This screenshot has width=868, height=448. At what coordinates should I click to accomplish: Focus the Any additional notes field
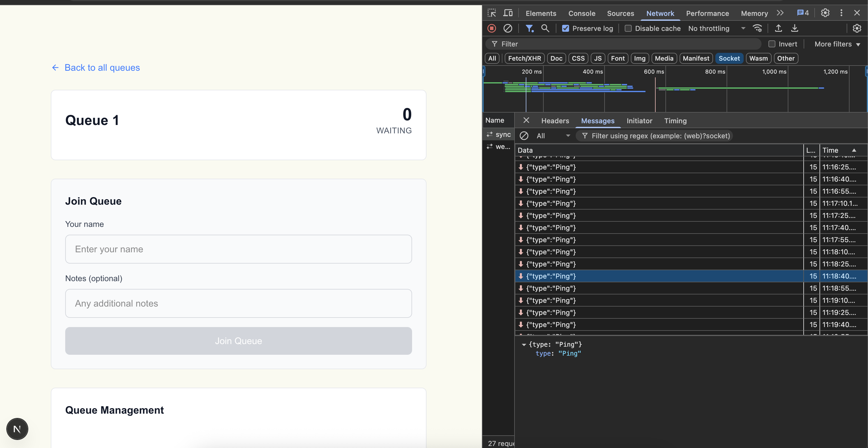pos(238,303)
